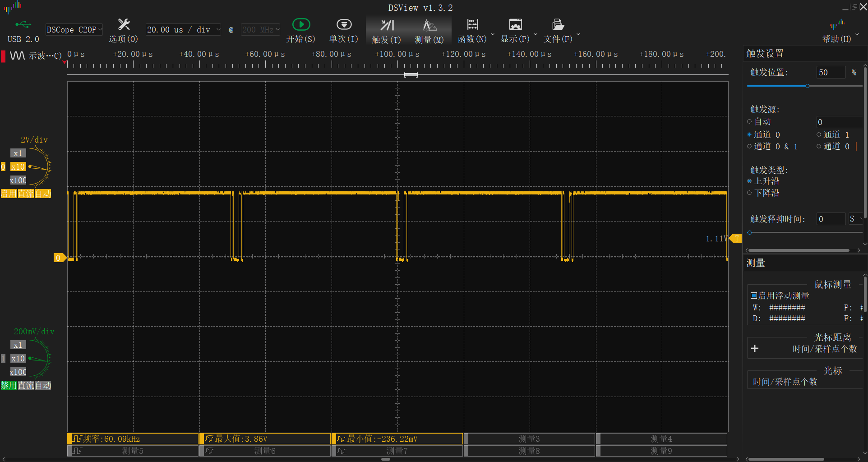Screen dimensions: 868x462
Task: Toggle floating measurement (启用浮动测量) checkbox
Action: coord(754,296)
